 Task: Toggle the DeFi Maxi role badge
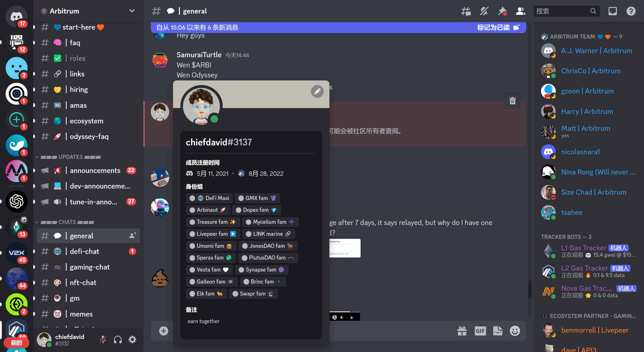(x=210, y=198)
